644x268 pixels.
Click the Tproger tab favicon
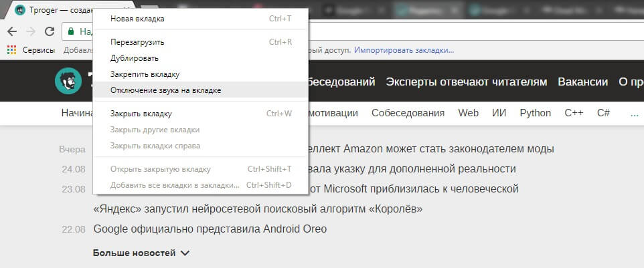click(19, 11)
